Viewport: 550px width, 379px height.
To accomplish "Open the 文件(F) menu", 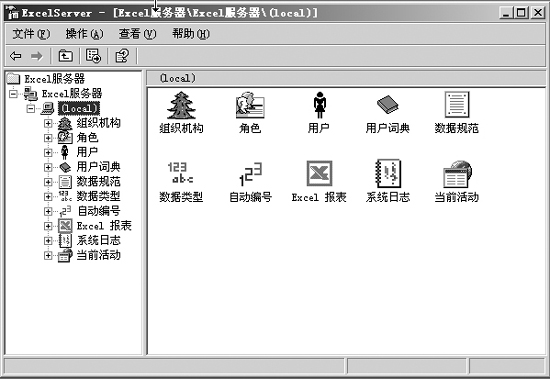I will [x=31, y=34].
